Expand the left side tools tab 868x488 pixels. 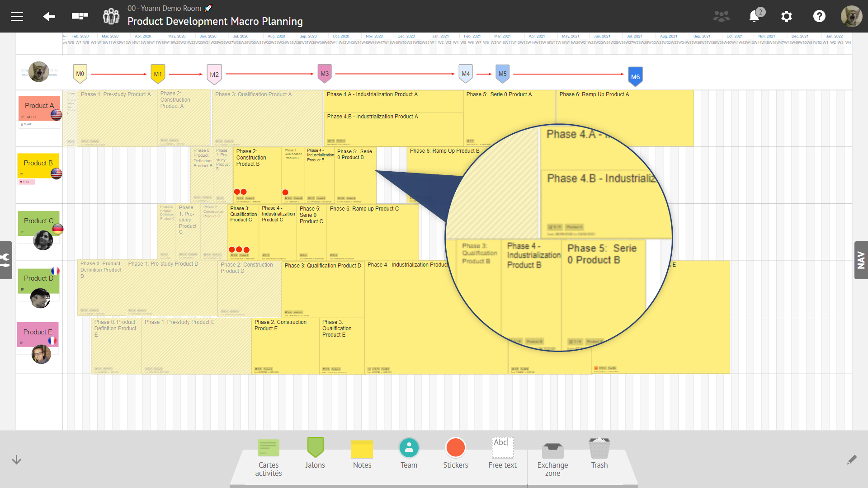(6, 260)
